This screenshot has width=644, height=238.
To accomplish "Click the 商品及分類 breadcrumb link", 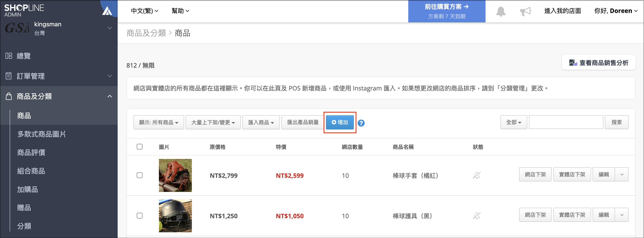I will tap(146, 33).
